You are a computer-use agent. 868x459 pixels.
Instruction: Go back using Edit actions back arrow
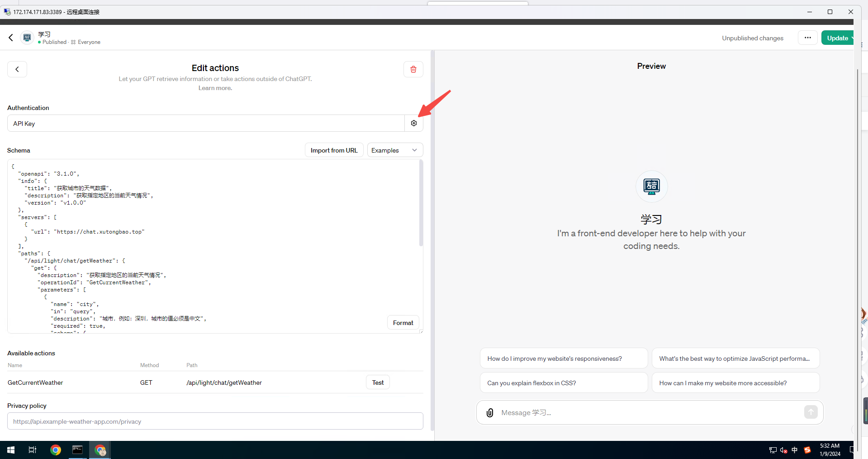pos(17,69)
